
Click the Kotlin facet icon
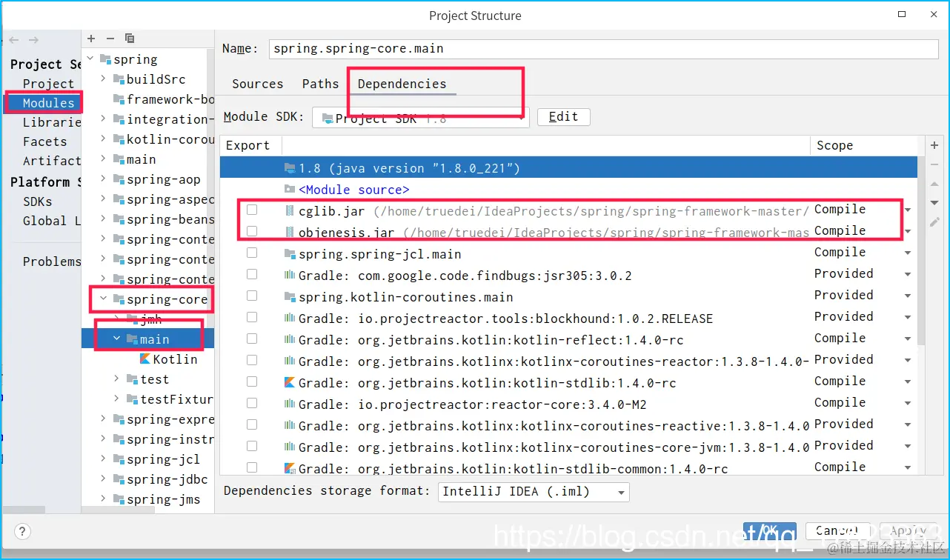[145, 359]
